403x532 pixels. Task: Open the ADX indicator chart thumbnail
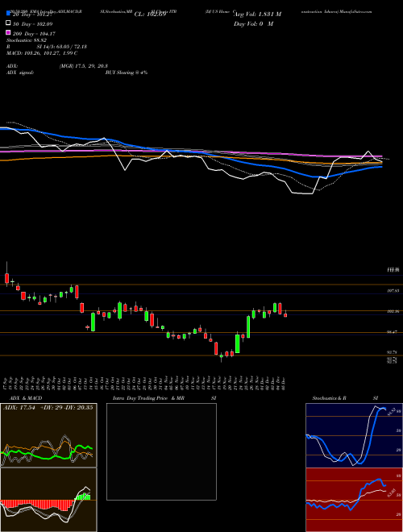tap(48, 435)
